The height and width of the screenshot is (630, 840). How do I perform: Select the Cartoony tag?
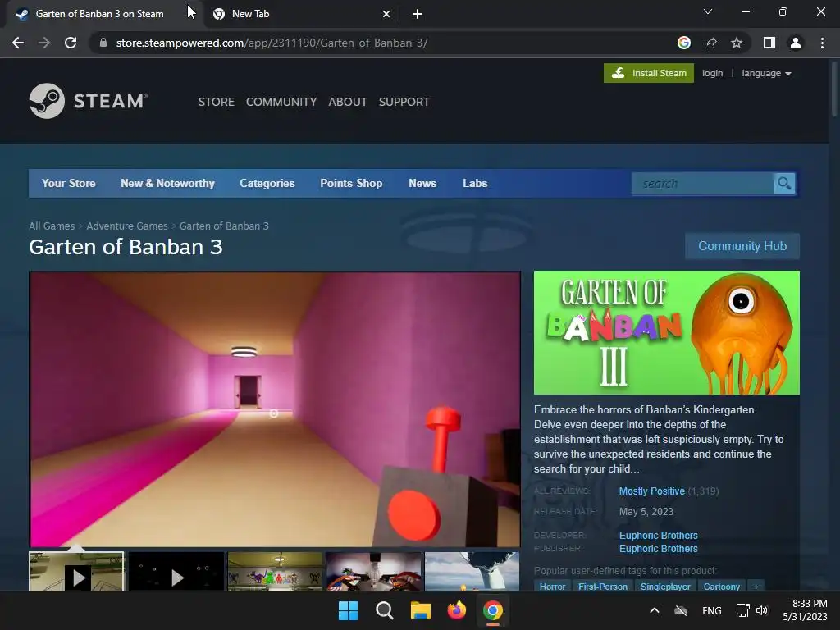click(722, 587)
